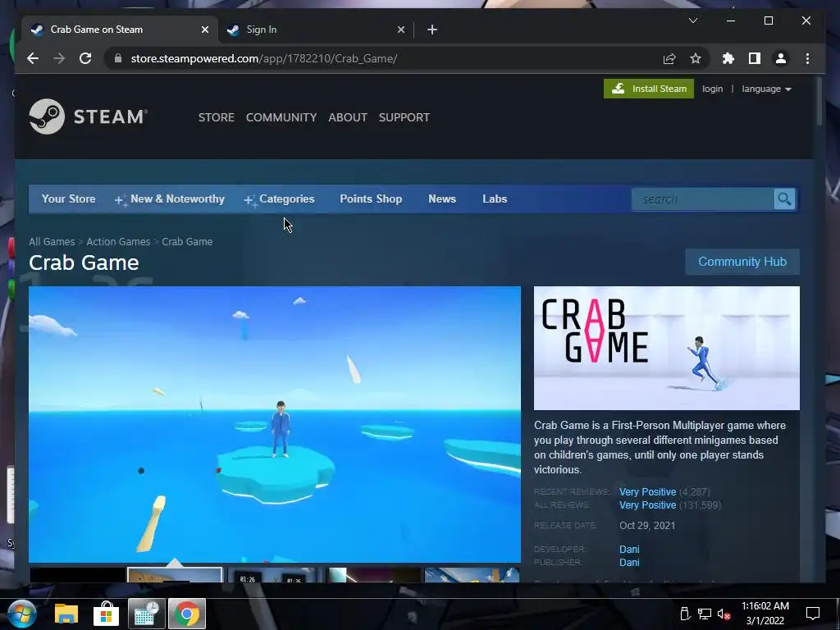Select the Crab Game on Steam tab
The image size is (840, 630).
(x=120, y=30)
